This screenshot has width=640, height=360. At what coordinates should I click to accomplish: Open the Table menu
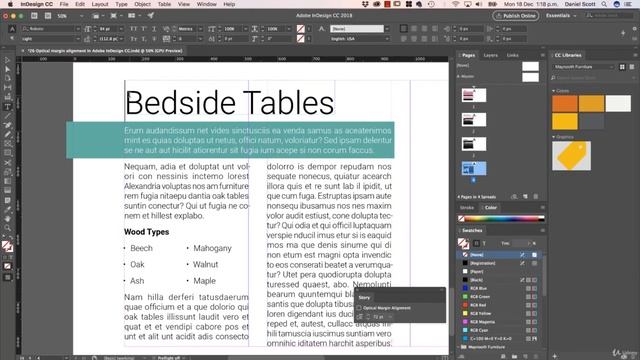pyautogui.click(x=164, y=4)
